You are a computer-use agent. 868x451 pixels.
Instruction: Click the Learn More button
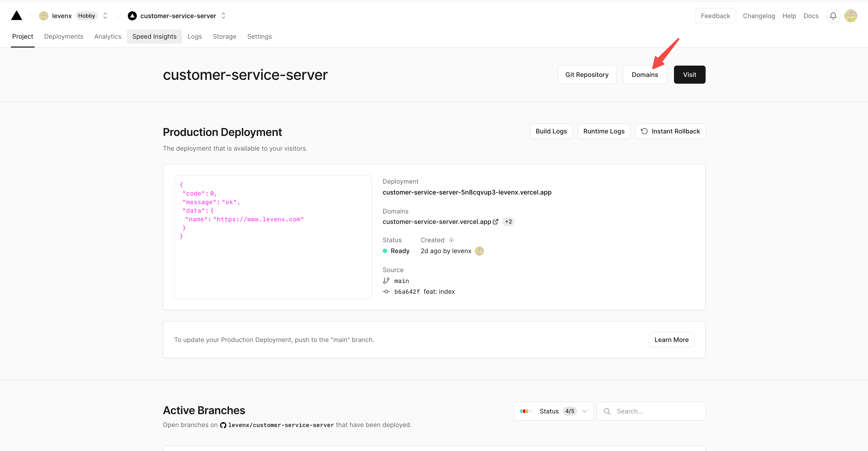point(671,340)
